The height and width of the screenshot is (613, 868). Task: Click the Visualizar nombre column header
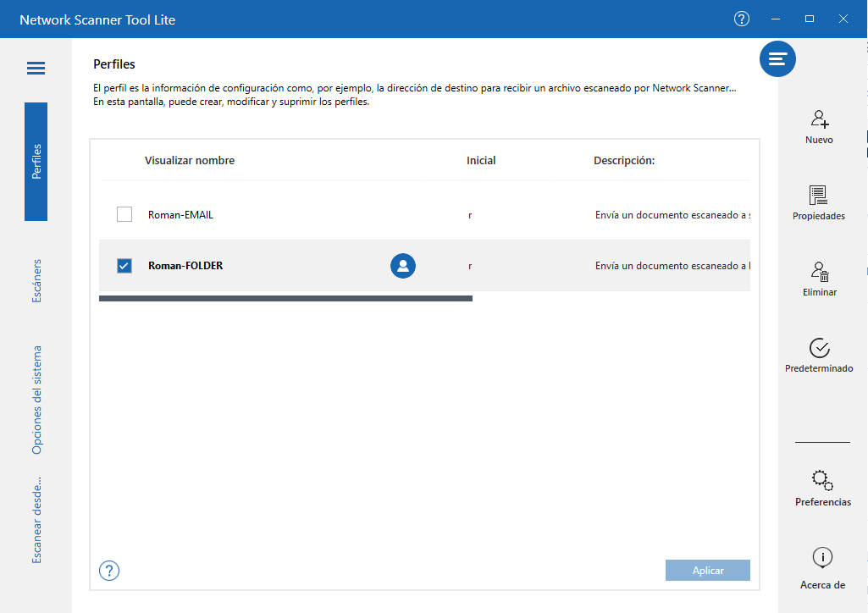tap(190, 160)
